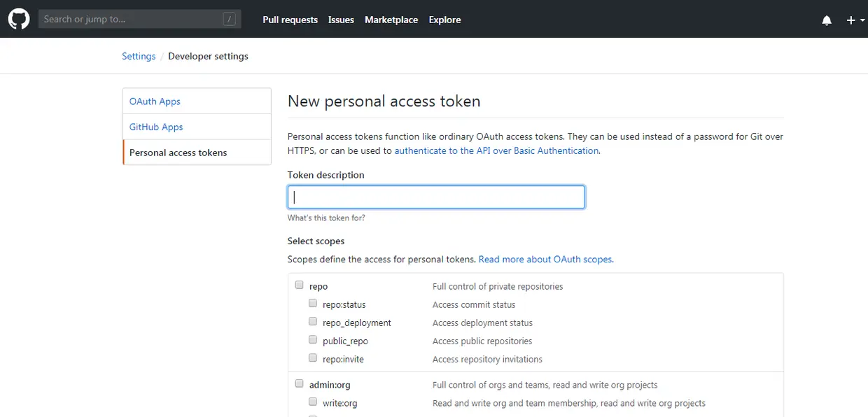Image resolution: width=868 pixels, height=417 pixels.
Task: Open the notifications bell
Action: [x=827, y=20]
